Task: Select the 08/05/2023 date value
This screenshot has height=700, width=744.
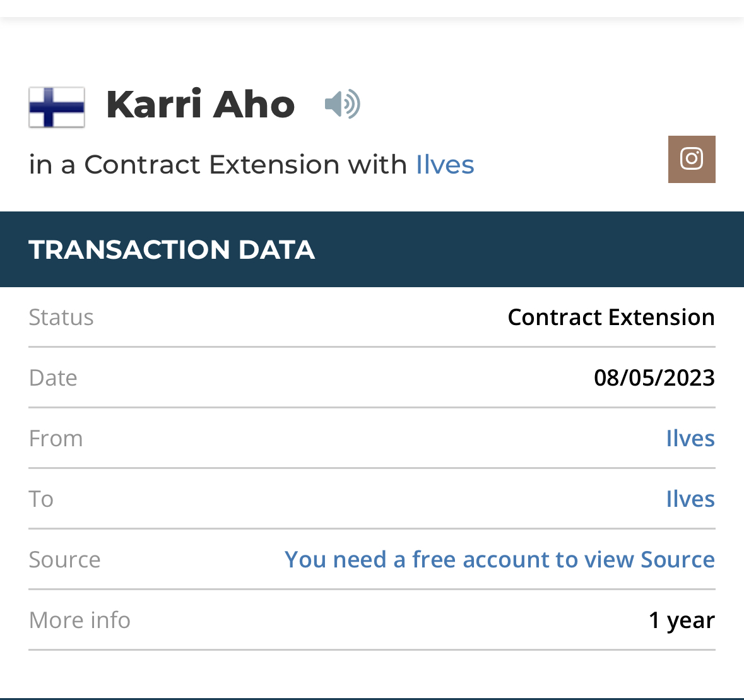Action: pyautogui.click(x=654, y=377)
